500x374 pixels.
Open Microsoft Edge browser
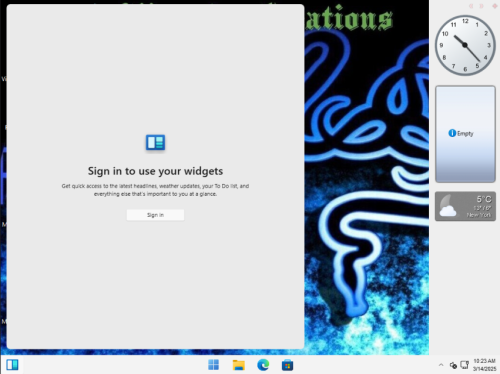(263, 365)
